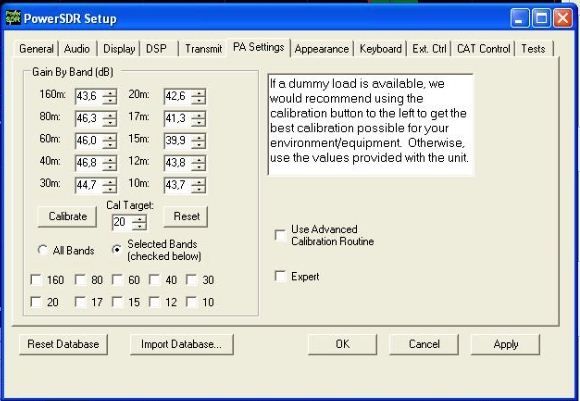The image size is (580, 401).
Task: Toggle the Expert checkbox
Action: pos(280,276)
